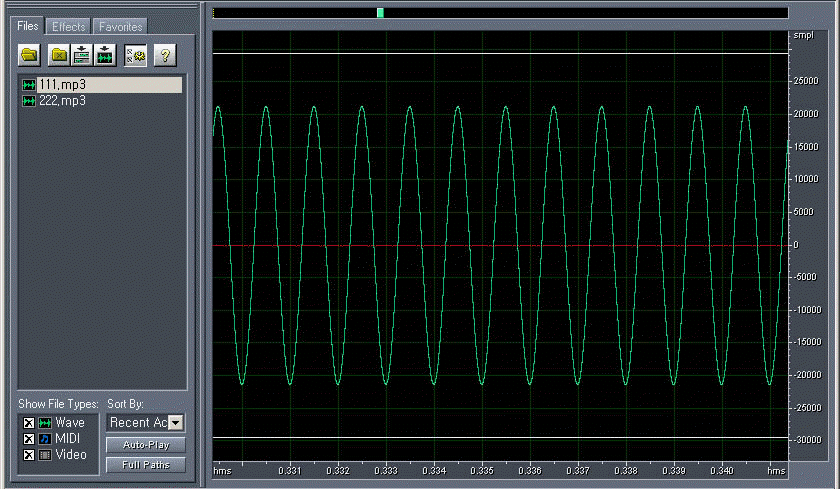This screenshot has width=840, height=489.
Task: Uncheck the MIDI file type checkbox
Action: (x=29, y=439)
